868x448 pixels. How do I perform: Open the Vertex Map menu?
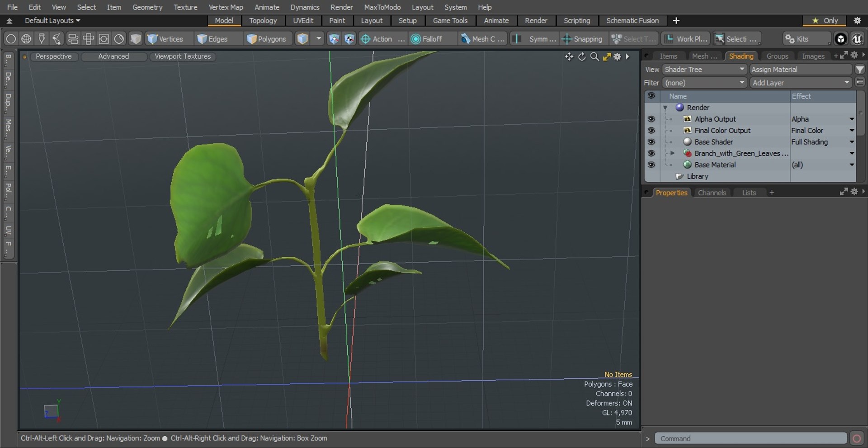pyautogui.click(x=226, y=7)
